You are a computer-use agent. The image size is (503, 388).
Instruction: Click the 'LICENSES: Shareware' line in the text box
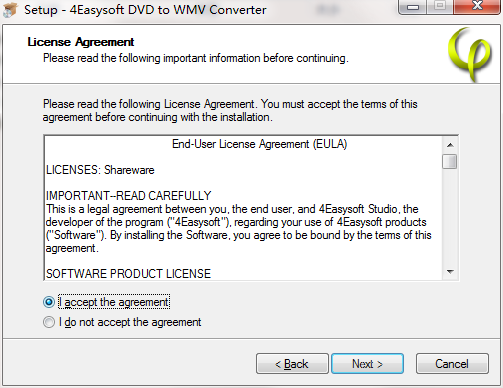point(100,170)
